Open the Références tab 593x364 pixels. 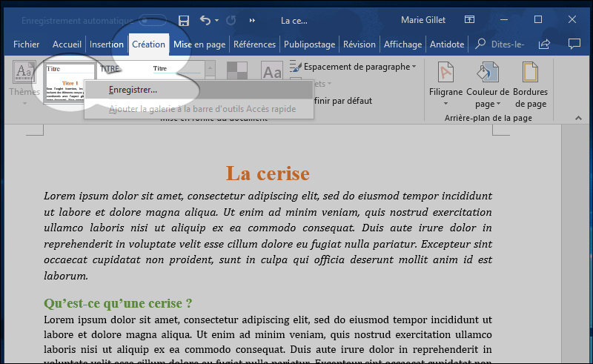coord(254,44)
